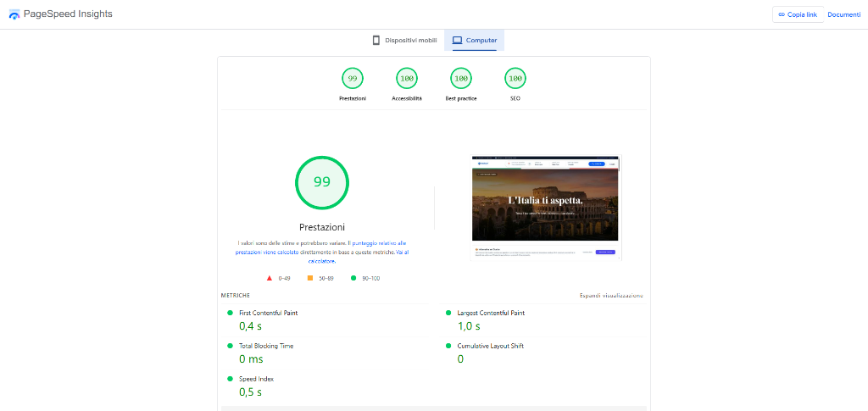Click Espandi visualizzazione to expand metrics
868x411 pixels.
(x=611, y=296)
